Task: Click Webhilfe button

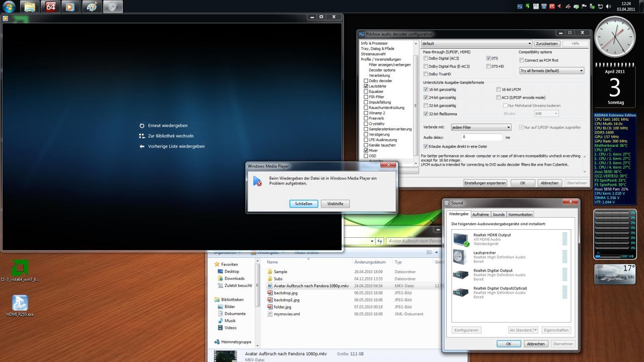Action: pyautogui.click(x=335, y=204)
